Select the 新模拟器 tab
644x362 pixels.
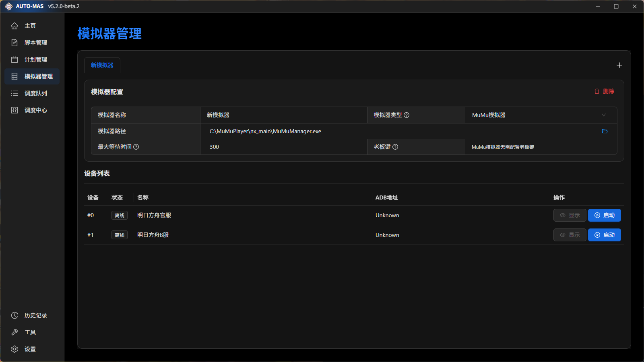point(102,65)
